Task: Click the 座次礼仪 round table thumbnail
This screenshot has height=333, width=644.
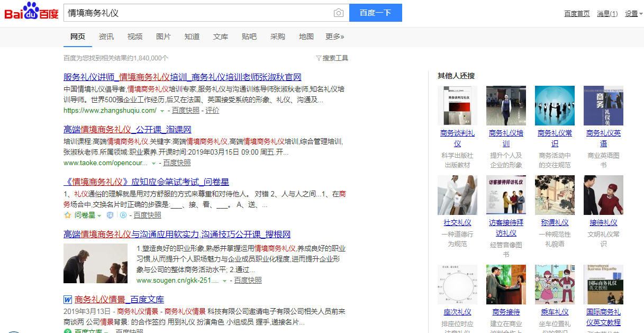Action: pyautogui.click(x=457, y=284)
